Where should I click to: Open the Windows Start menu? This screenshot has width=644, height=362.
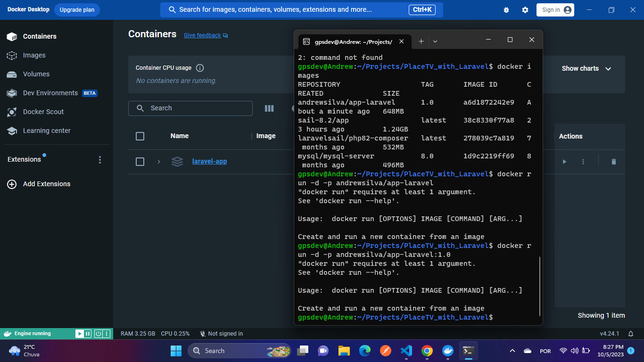(x=176, y=351)
